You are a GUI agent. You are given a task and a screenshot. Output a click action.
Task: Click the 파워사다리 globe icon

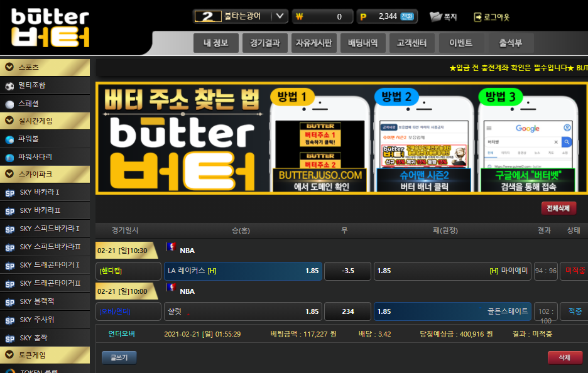[9, 158]
